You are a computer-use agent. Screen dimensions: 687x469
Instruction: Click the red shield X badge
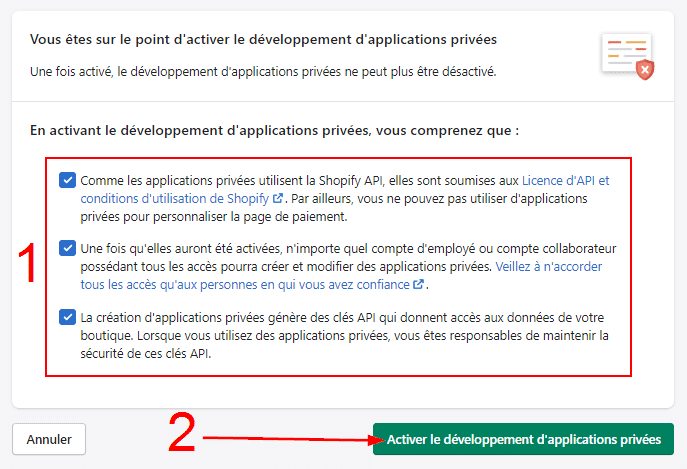click(x=646, y=68)
